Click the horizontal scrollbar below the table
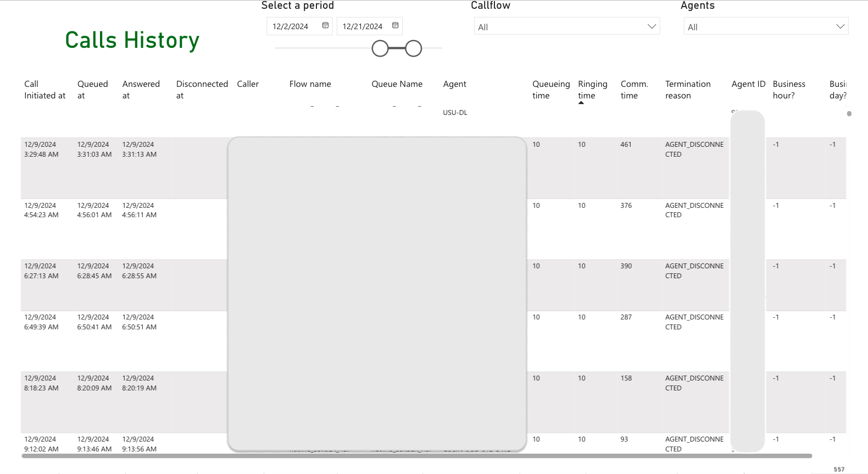The image size is (868, 474). [416, 456]
